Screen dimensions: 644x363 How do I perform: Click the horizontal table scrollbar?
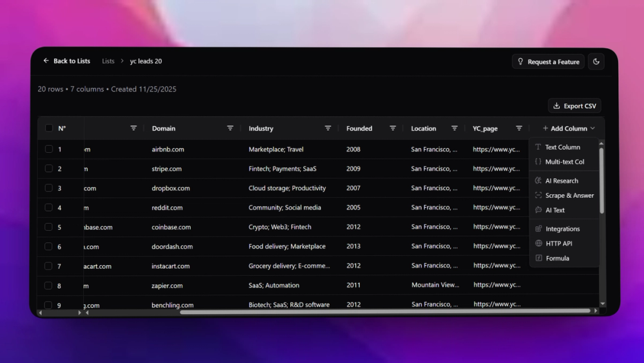[x=384, y=311]
